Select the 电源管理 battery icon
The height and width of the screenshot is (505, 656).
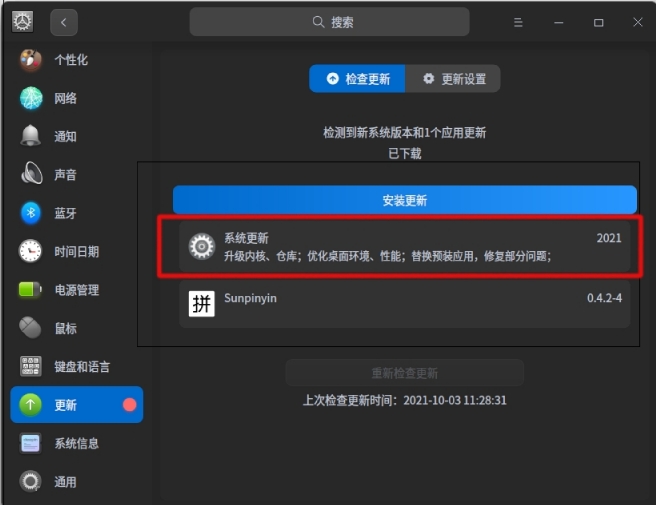pyautogui.click(x=30, y=290)
